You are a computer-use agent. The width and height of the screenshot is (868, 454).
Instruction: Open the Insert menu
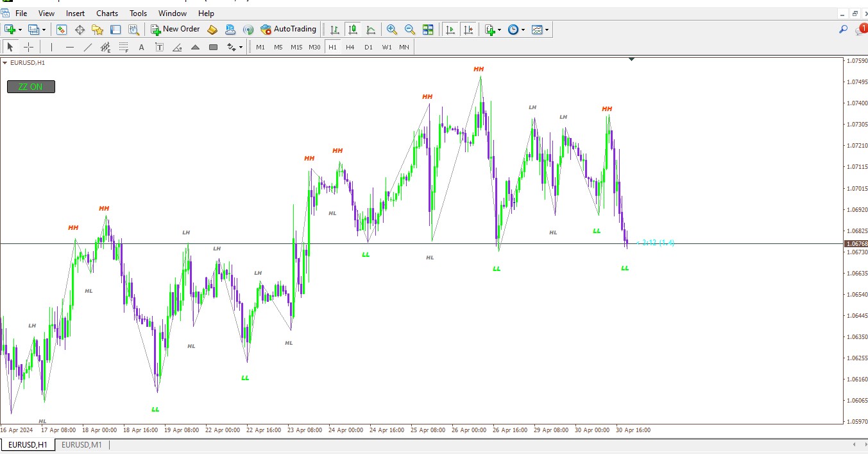pos(75,13)
